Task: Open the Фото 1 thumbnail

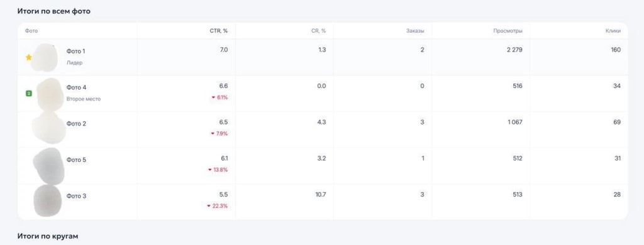Action: pos(45,57)
